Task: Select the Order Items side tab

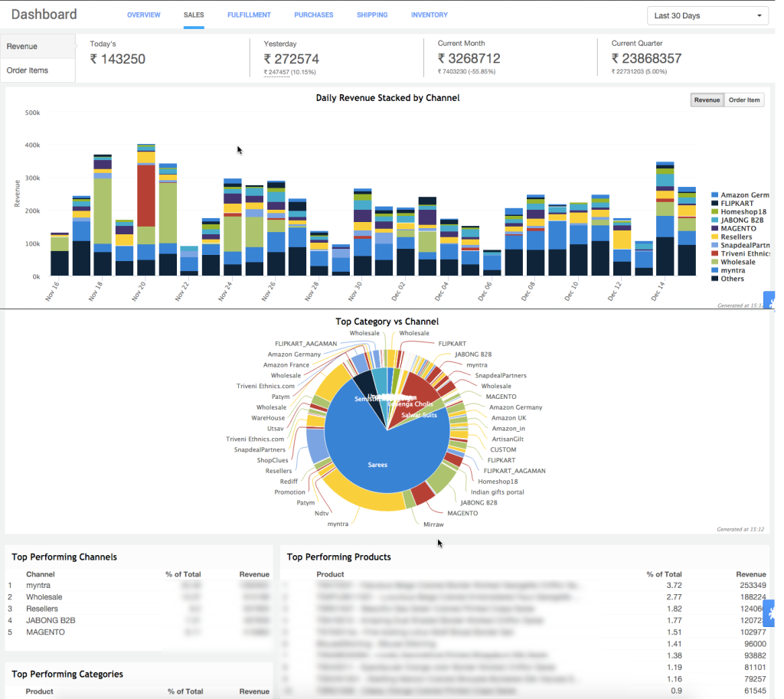Action: tap(38, 70)
